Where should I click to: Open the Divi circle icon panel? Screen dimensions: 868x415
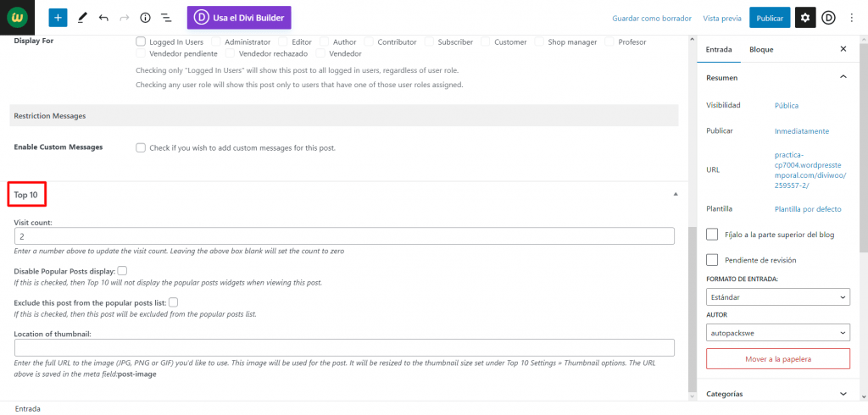tap(828, 18)
